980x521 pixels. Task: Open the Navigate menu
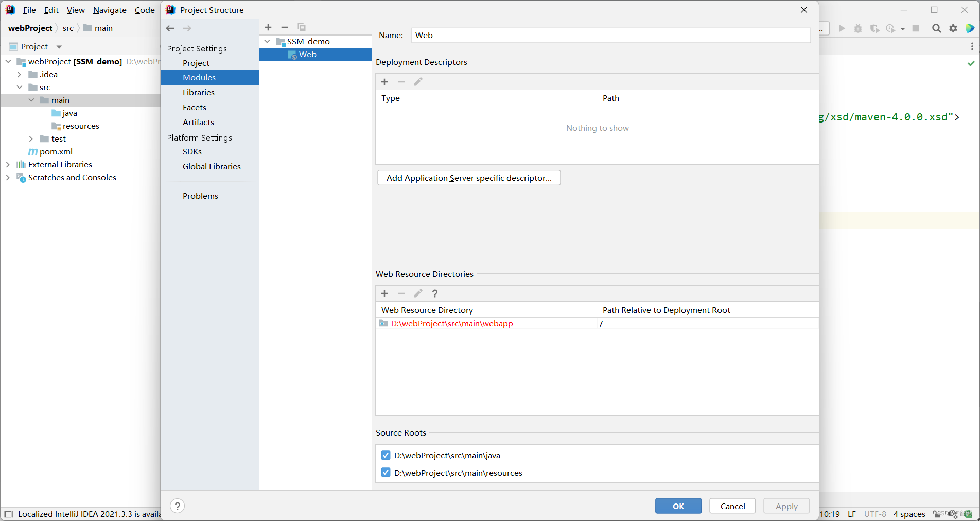110,10
